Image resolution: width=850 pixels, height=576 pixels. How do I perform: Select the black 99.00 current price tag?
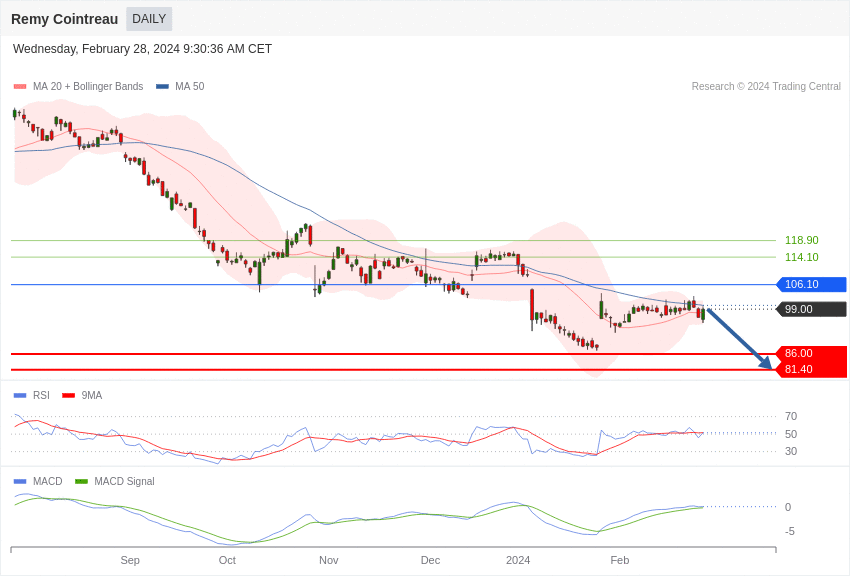pyautogui.click(x=811, y=309)
